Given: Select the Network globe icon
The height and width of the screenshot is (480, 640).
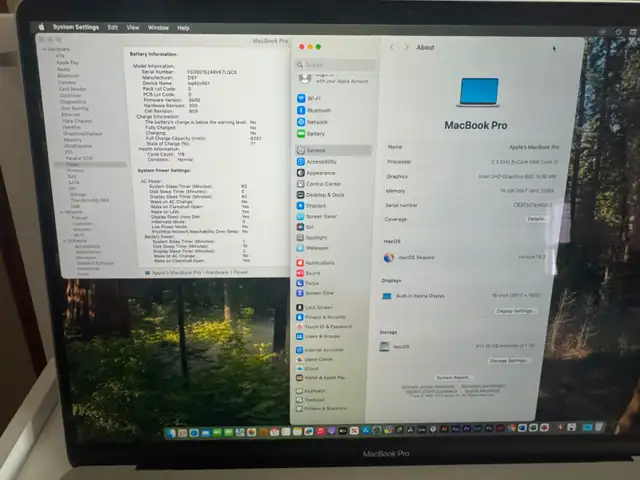Looking at the screenshot, I should [x=301, y=122].
